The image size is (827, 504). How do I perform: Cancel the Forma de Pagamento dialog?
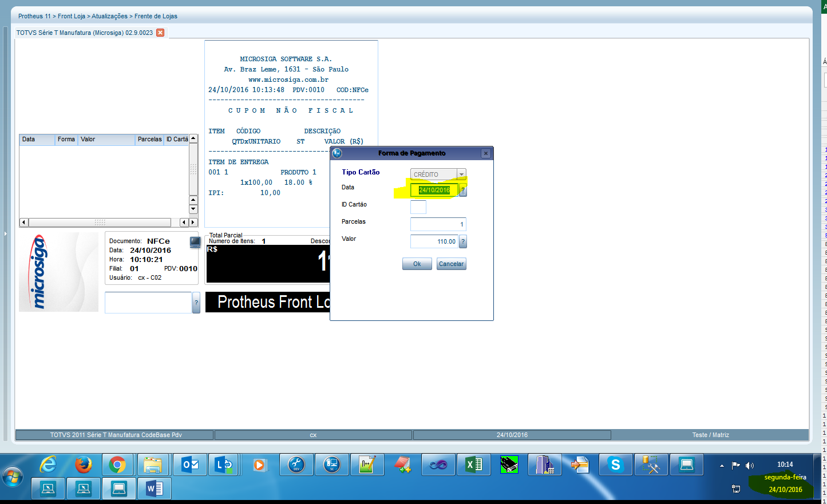[452, 264]
